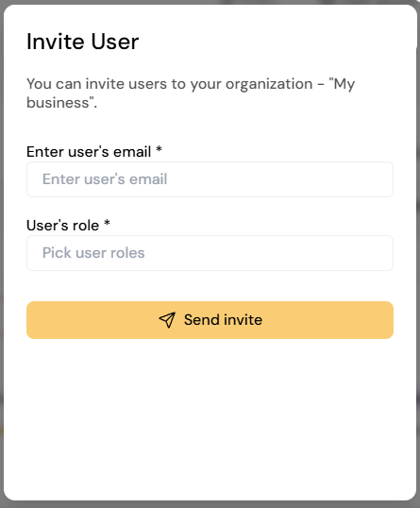Open the Pick user roles dropdown
The height and width of the screenshot is (508, 420).
210,253
